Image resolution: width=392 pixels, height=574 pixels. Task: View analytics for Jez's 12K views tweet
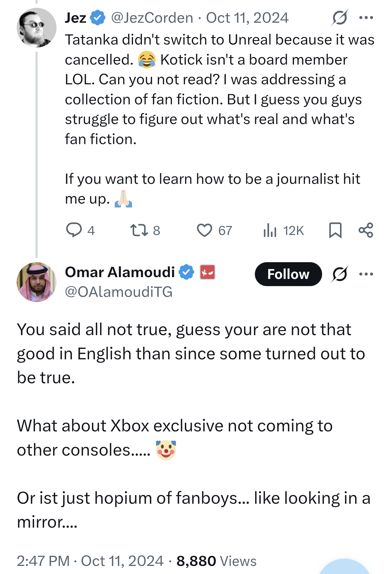click(x=270, y=230)
